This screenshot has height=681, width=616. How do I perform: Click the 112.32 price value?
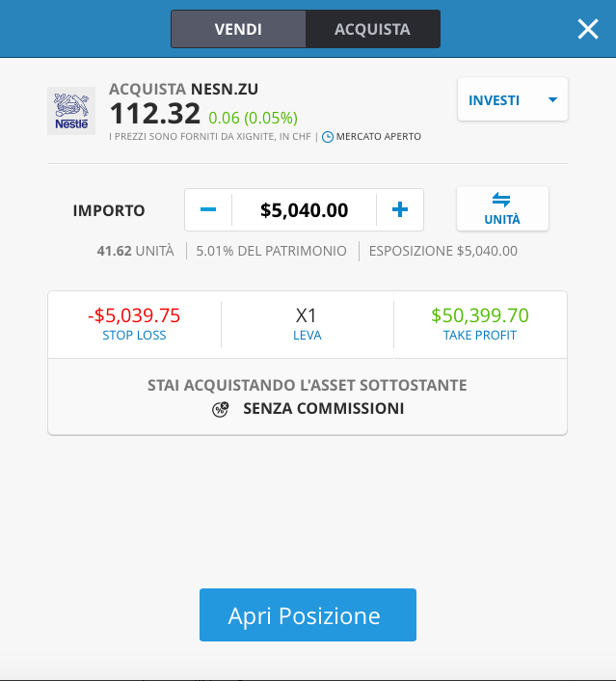point(155,114)
